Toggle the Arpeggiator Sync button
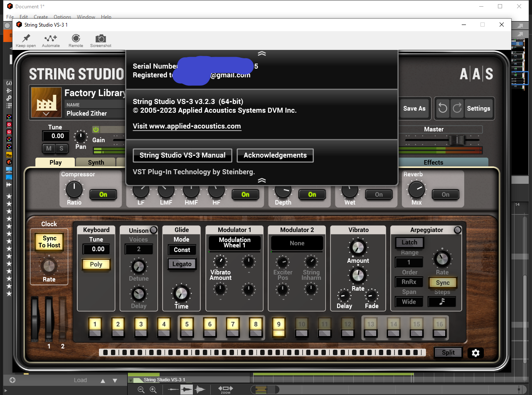The width and height of the screenshot is (532, 395). [443, 283]
